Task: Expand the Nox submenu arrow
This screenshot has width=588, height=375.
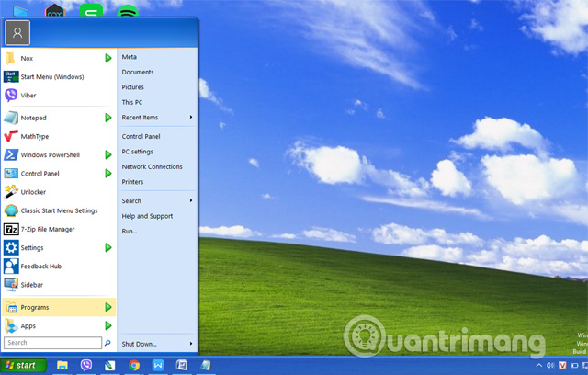Action: coord(108,58)
